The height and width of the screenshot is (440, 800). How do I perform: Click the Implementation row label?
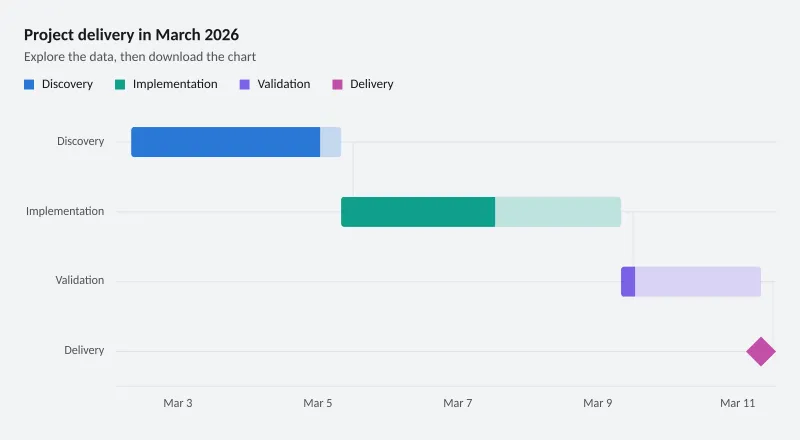click(x=65, y=211)
